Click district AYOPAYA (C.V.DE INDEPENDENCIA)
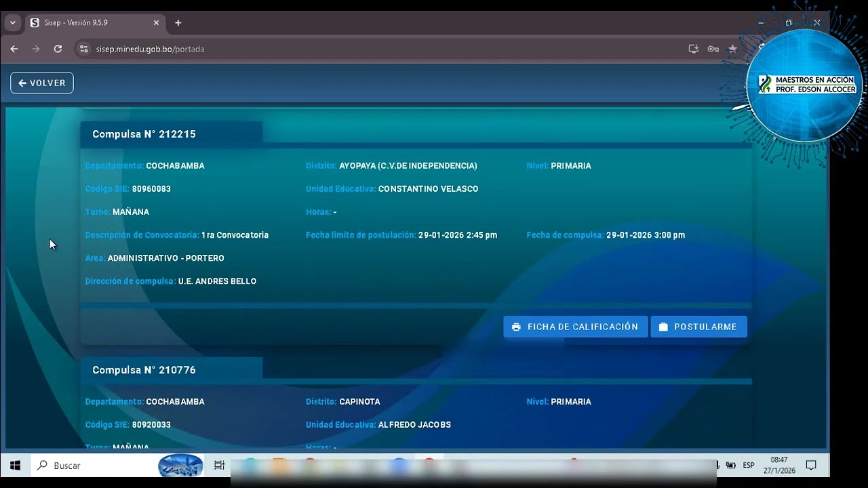The width and height of the screenshot is (868, 488). [x=408, y=166]
